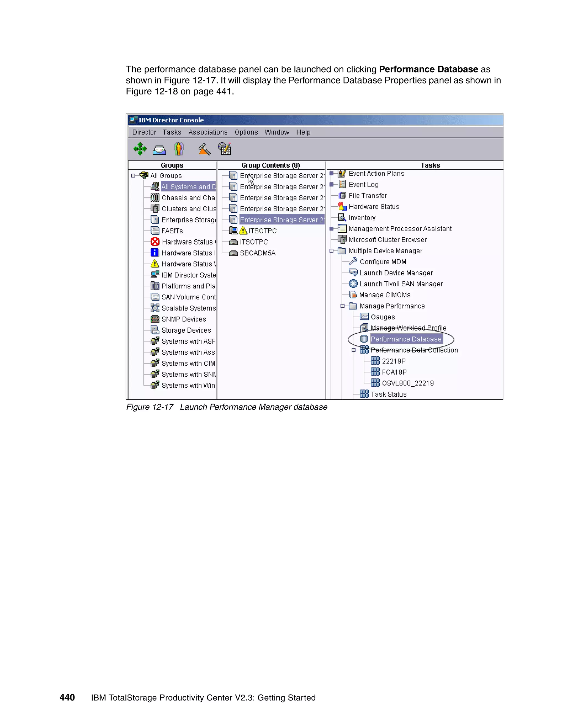Click the Event Log task icon
563x728 pixels.
pos(342,184)
